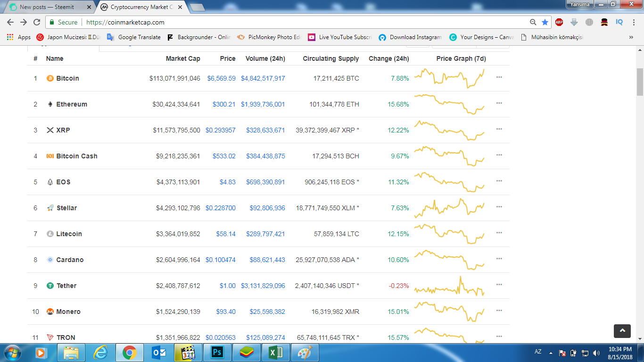This screenshot has width=644, height=362.
Task: Click the Monero logo icon
Action: (x=50, y=312)
